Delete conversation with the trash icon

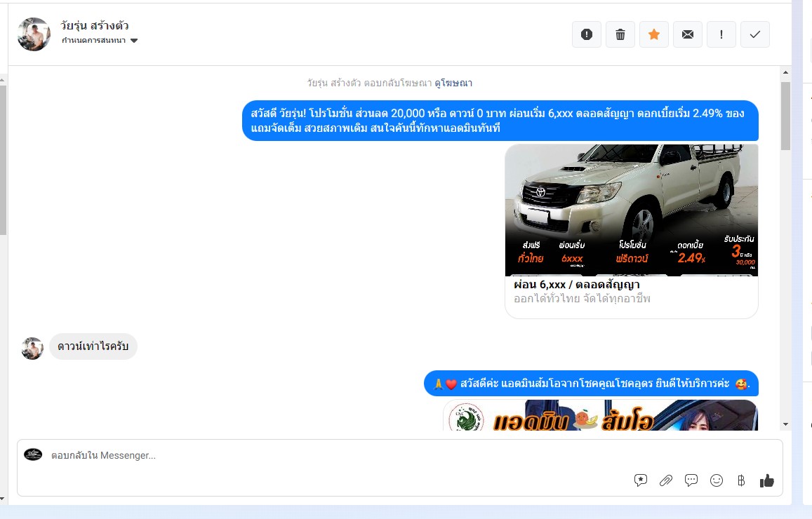click(620, 34)
